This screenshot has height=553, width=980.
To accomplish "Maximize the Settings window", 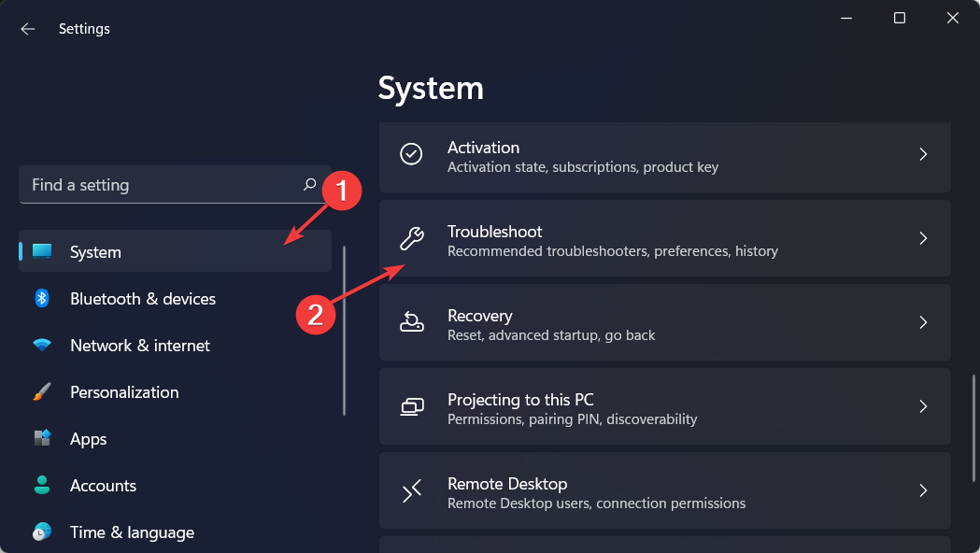I will (899, 18).
